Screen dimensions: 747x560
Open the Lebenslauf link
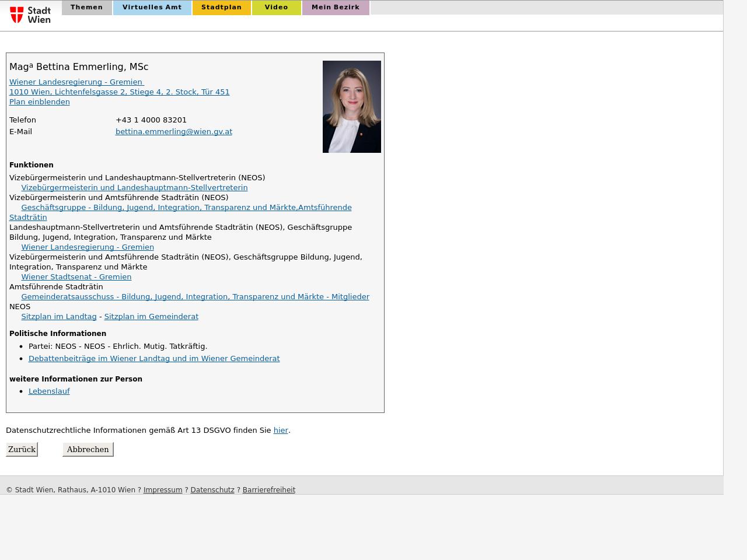click(x=49, y=391)
